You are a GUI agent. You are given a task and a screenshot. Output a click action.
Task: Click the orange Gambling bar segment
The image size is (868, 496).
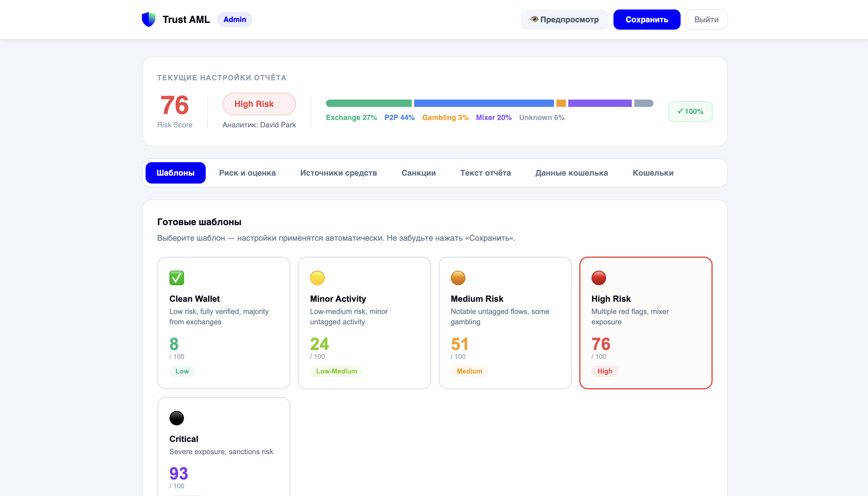(x=561, y=103)
